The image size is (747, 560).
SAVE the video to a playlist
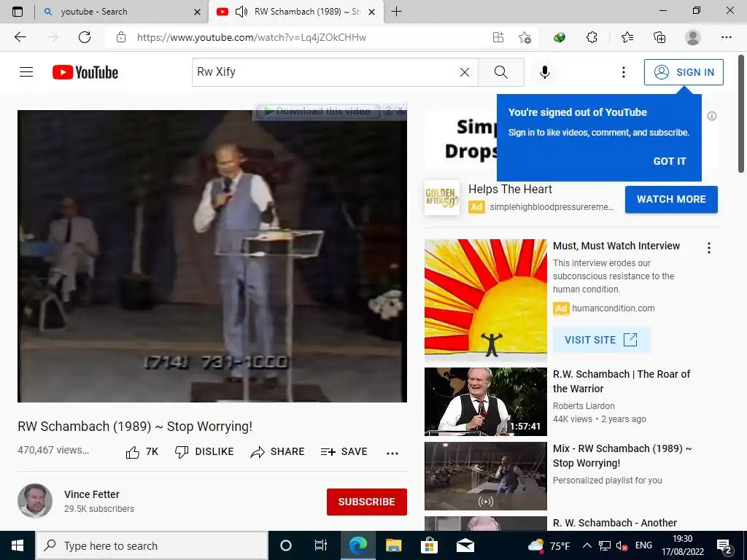pyautogui.click(x=344, y=452)
